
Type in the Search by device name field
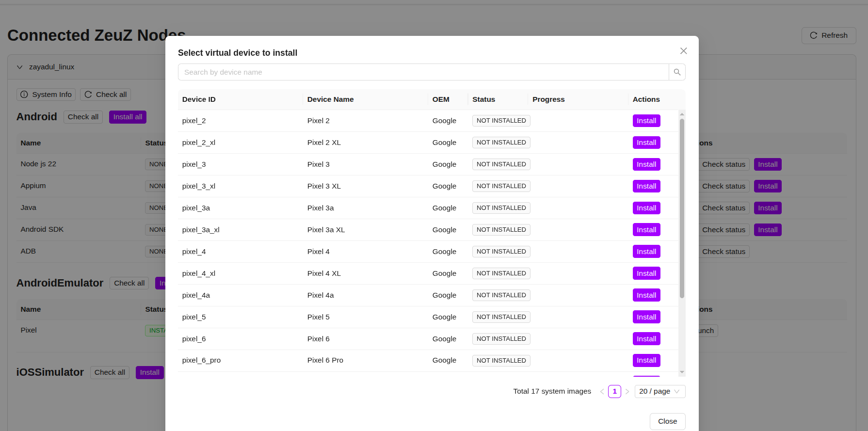tap(423, 72)
